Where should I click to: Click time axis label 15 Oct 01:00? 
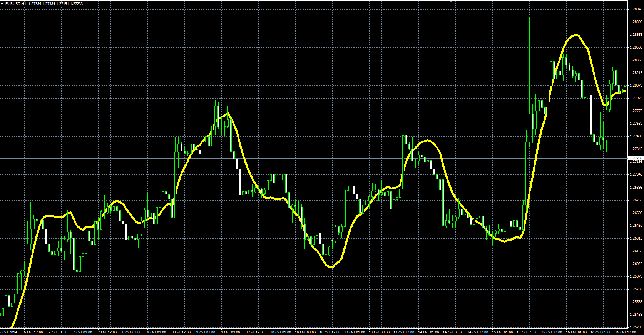[502, 332]
